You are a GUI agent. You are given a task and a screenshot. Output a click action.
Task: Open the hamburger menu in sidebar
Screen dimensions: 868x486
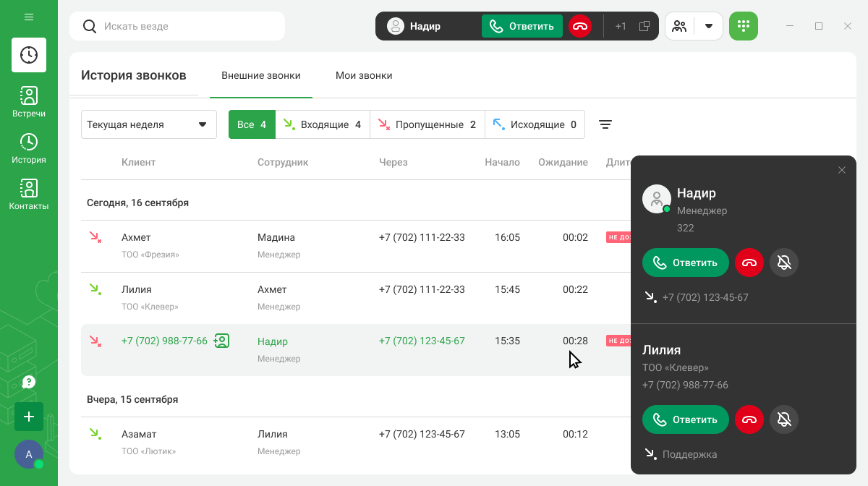(29, 17)
